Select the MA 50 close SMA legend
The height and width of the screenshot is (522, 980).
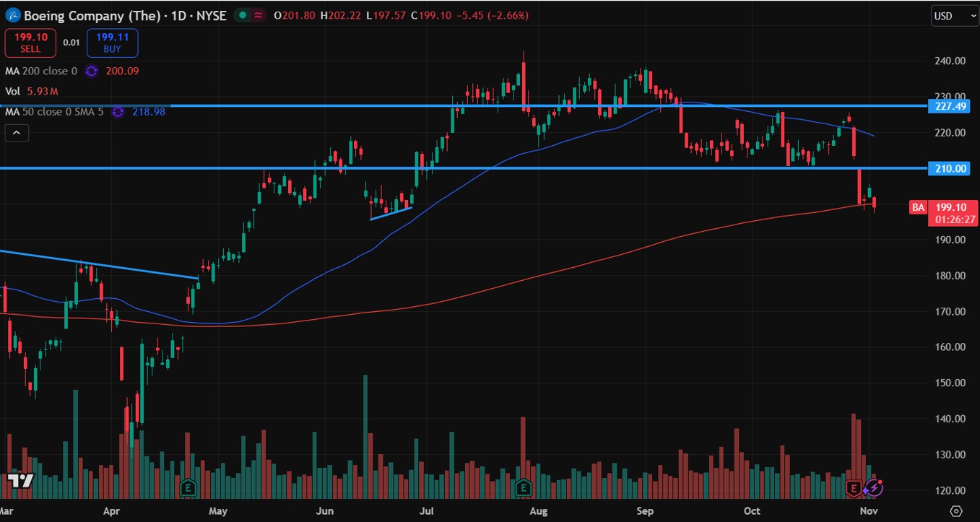click(x=55, y=112)
